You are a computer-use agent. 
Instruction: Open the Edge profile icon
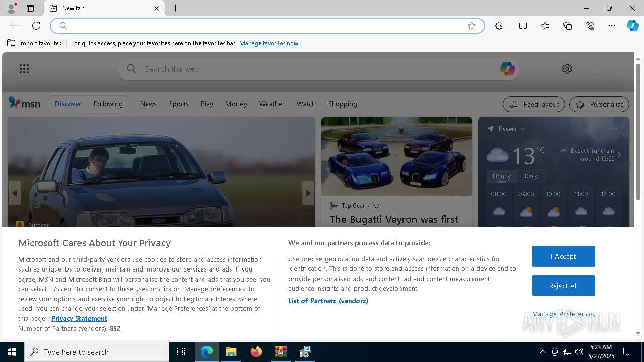click(11, 8)
